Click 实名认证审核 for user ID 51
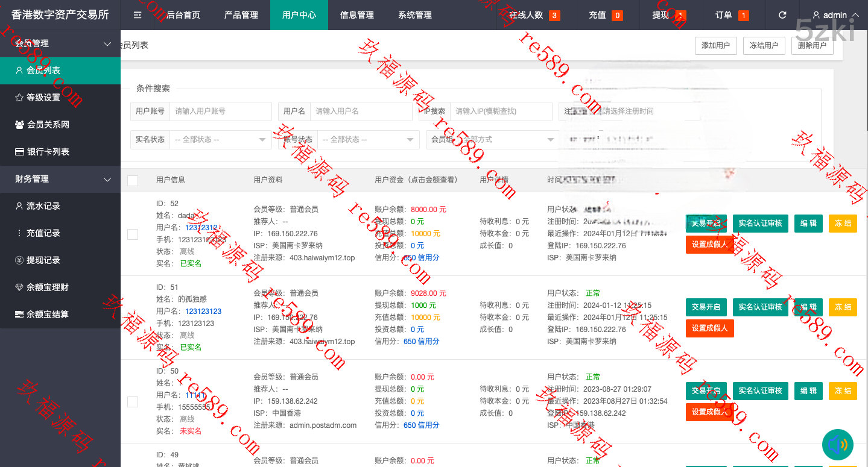The width and height of the screenshot is (868, 467). [760, 307]
